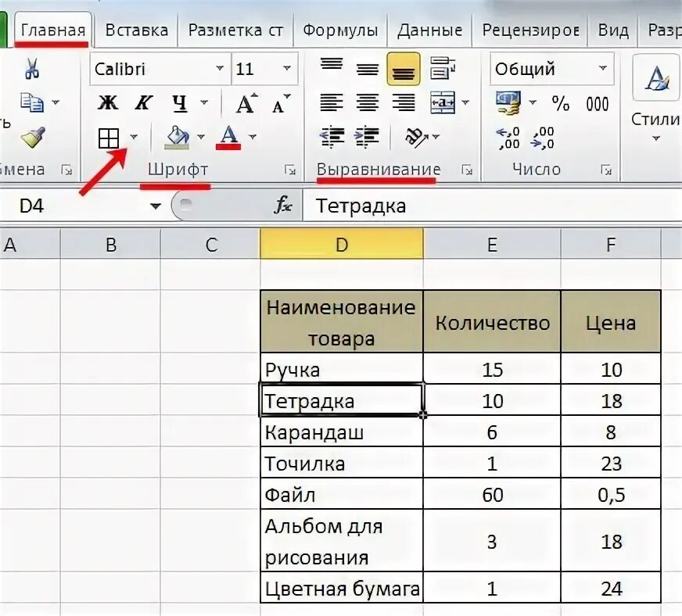Select quantity cell 60

coord(492,493)
